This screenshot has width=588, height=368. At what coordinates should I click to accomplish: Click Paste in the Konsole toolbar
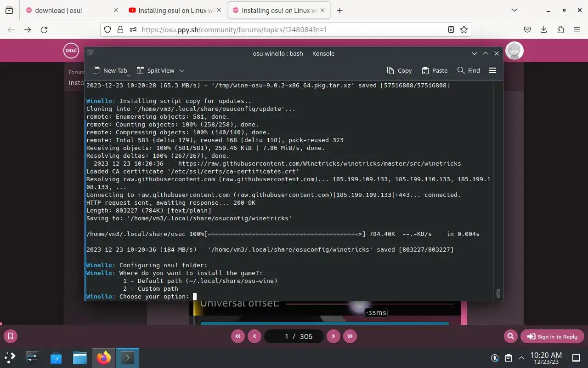point(434,70)
